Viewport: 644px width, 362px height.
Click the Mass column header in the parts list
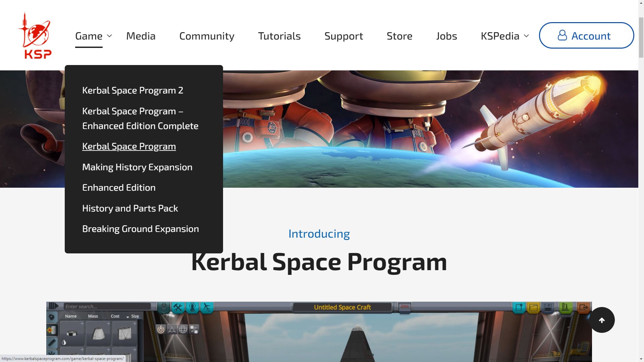click(93, 316)
